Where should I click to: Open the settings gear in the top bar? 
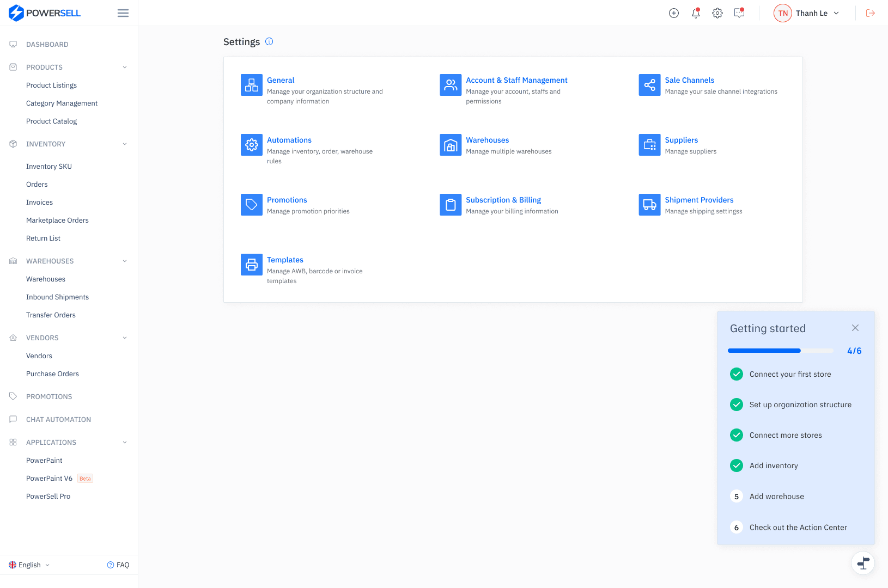click(x=717, y=13)
